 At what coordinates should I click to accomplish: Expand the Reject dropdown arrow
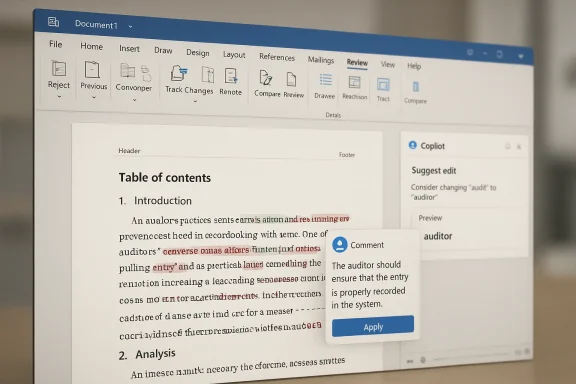(x=59, y=97)
